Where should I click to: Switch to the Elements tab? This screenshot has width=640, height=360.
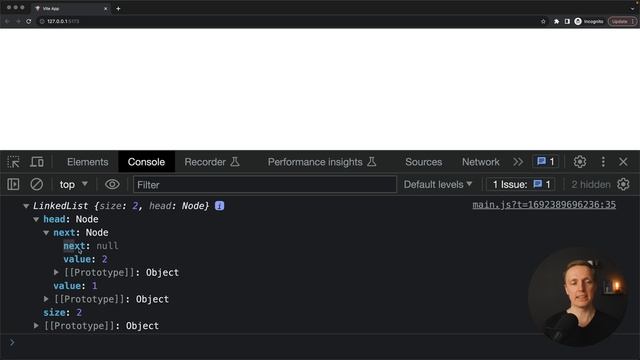[88, 162]
